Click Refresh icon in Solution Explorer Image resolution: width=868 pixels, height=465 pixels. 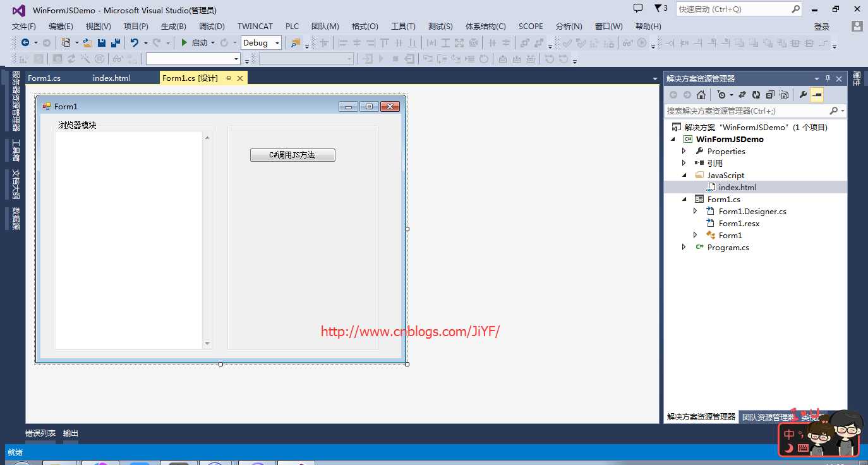tap(756, 95)
